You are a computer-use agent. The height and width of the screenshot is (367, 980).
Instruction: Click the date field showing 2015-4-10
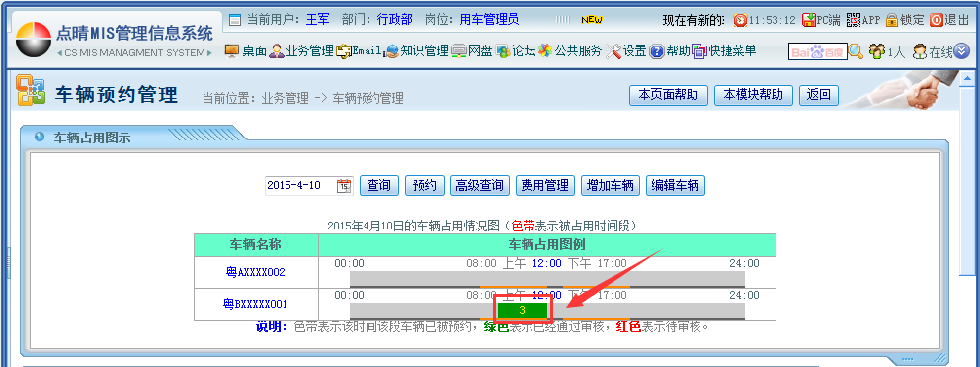pyautogui.click(x=300, y=185)
